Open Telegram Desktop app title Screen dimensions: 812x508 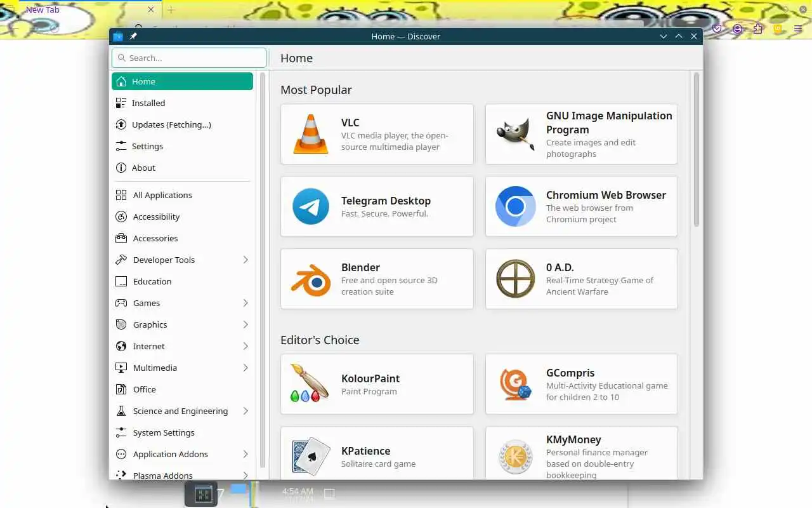(386, 201)
